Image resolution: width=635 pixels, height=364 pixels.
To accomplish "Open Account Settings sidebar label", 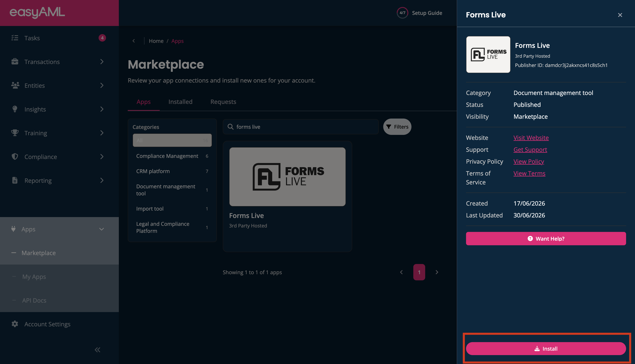I will click(x=47, y=324).
